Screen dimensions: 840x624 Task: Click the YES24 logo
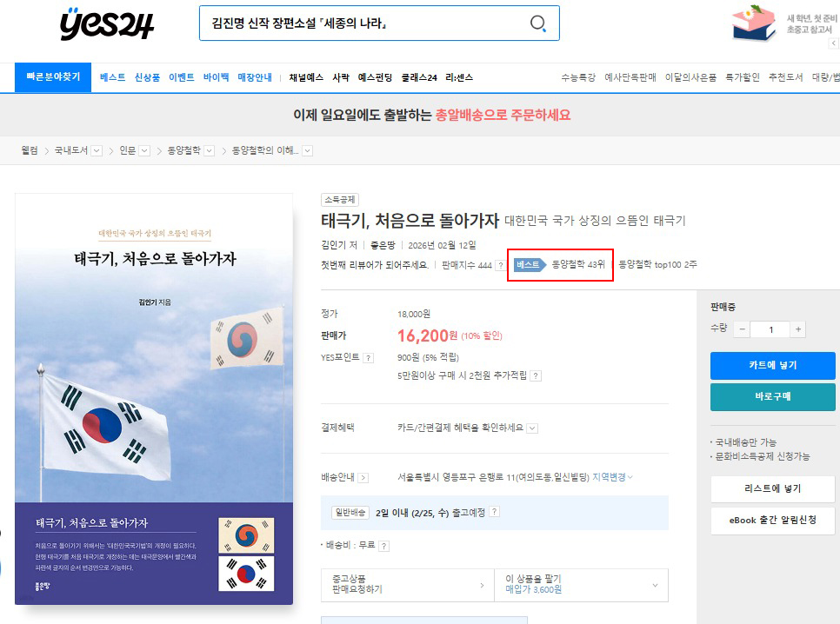point(107,24)
